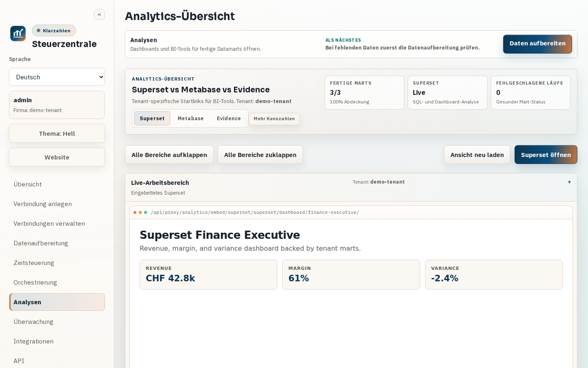Screen dimensions: 588x368
Task: Open Zeitsteuerung page
Action: pos(57,263)
